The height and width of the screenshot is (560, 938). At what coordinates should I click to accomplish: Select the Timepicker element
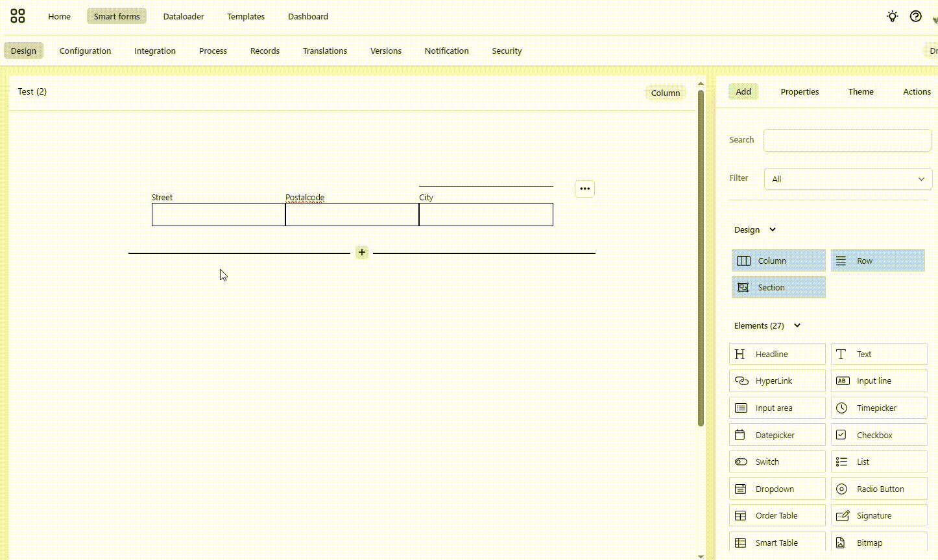click(x=878, y=408)
